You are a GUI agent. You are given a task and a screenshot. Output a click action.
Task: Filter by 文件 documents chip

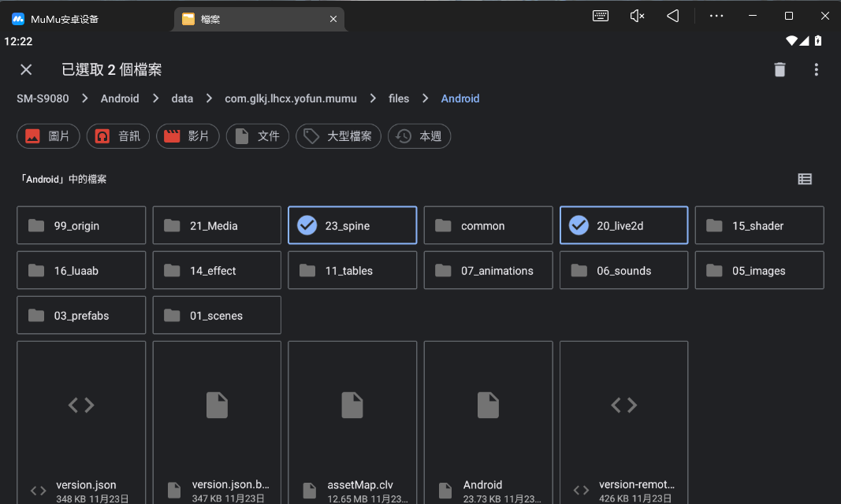(x=258, y=136)
